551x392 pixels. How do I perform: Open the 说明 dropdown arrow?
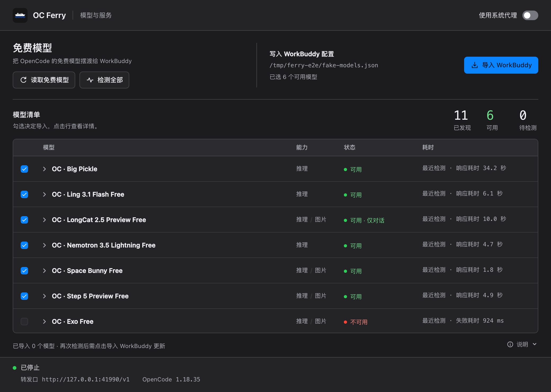535,344
